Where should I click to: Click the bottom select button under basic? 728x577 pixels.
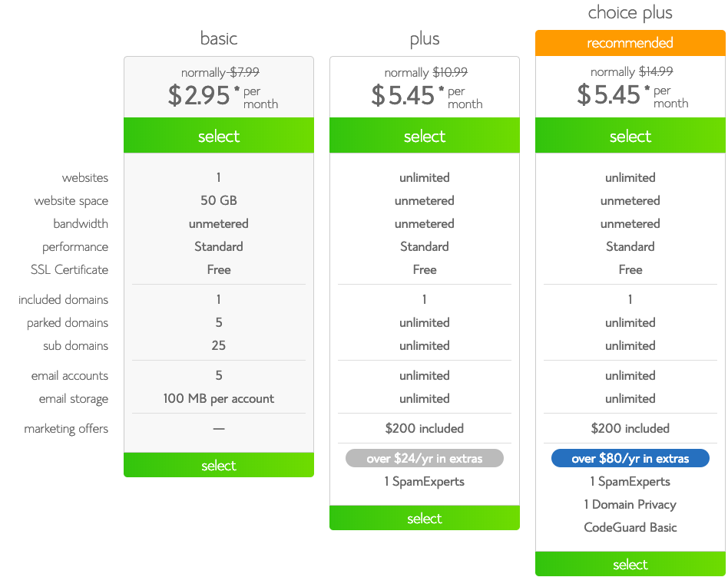point(218,465)
